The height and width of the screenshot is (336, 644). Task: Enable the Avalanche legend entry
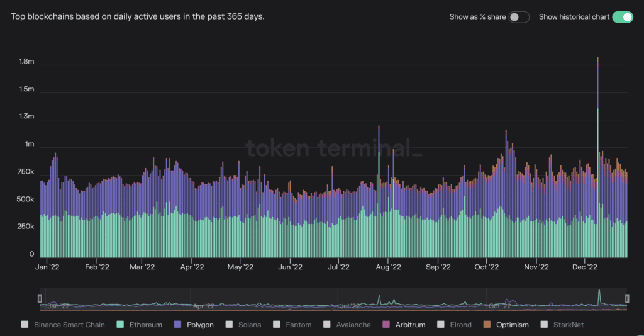(x=326, y=325)
